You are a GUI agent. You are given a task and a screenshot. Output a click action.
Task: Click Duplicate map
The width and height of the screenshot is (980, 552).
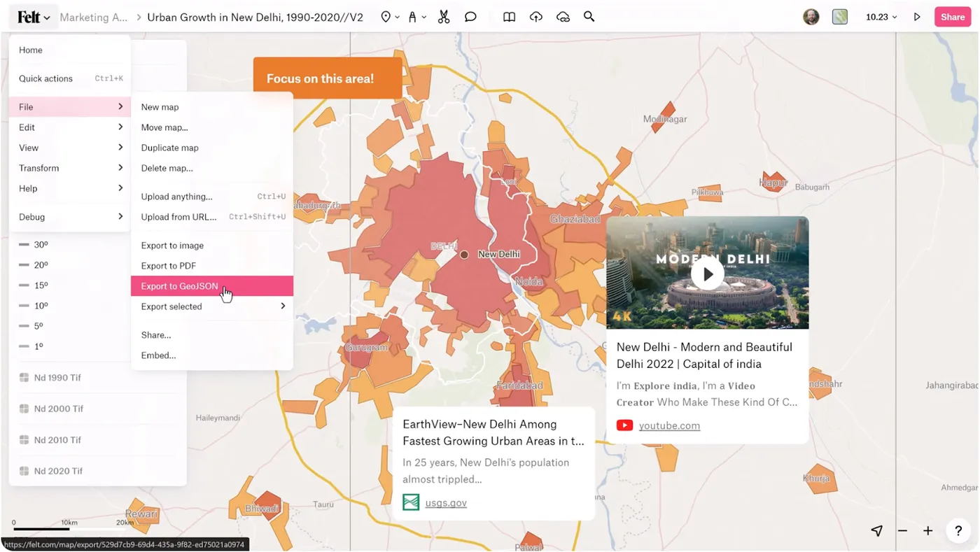tap(212, 148)
